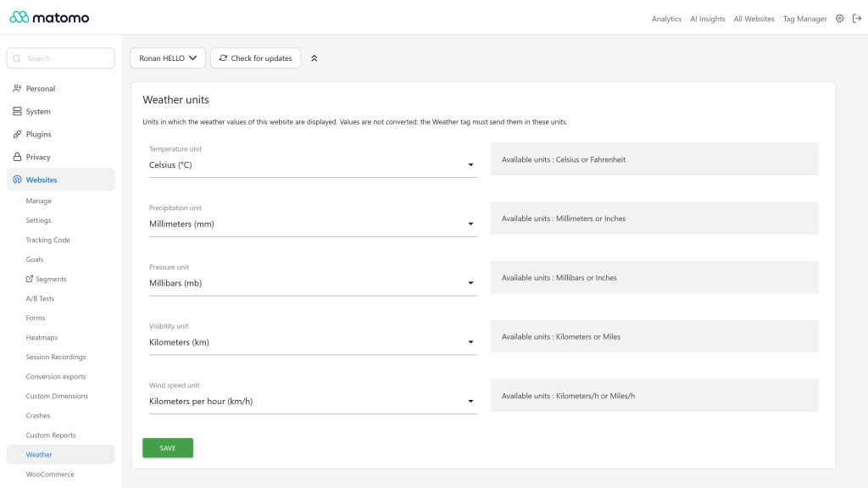Open the Heatmaps sidebar item
Screen dimensions: 868x488
[42, 337]
